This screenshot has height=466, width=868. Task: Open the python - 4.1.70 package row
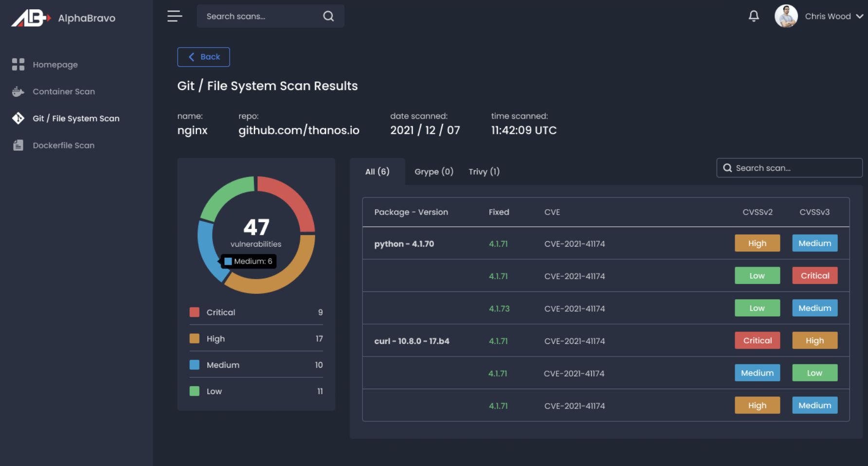tap(404, 244)
